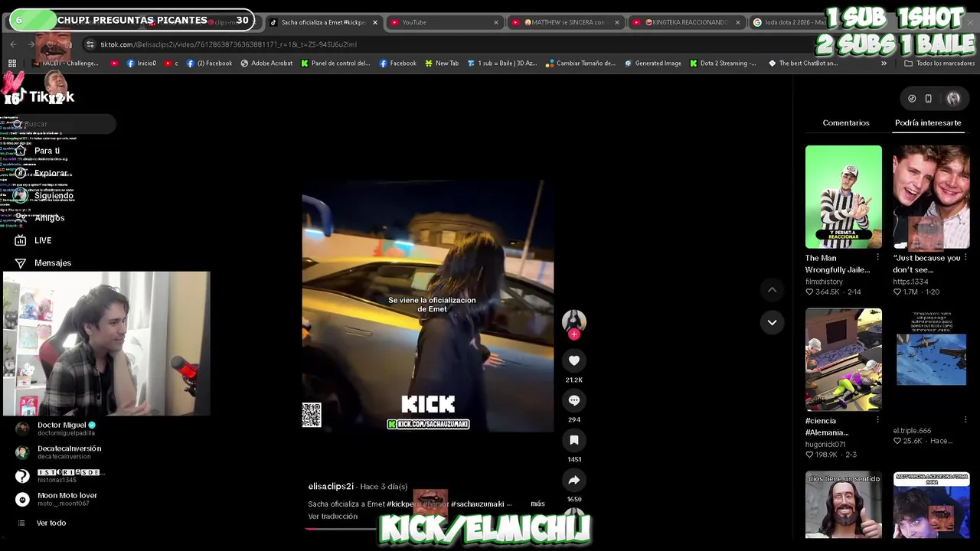The height and width of the screenshot is (551, 980).
Task: Open the LIVE section icon
Action: coord(21,240)
